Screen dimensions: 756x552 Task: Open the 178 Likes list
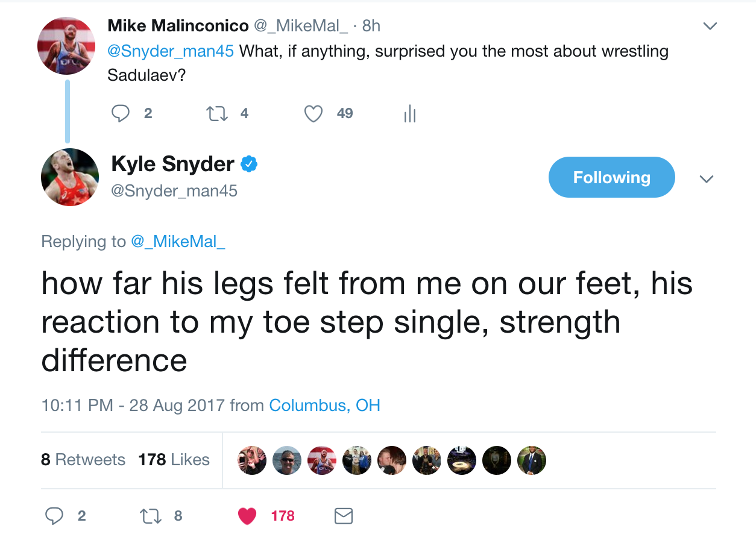click(174, 460)
